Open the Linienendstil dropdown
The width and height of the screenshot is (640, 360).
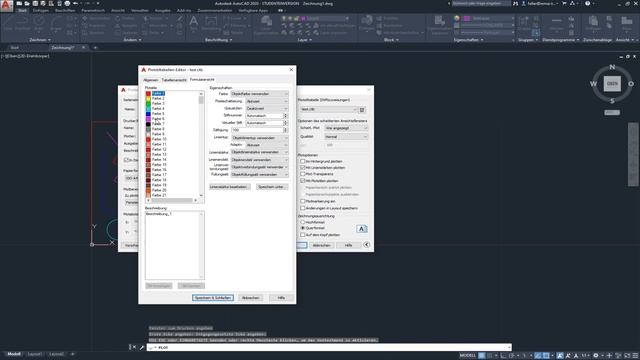point(259,160)
